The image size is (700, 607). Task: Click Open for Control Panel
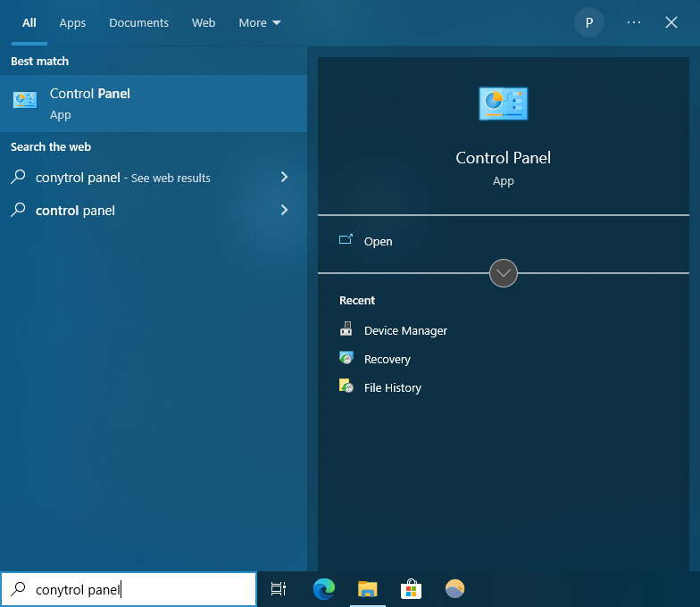coord(378,241)
